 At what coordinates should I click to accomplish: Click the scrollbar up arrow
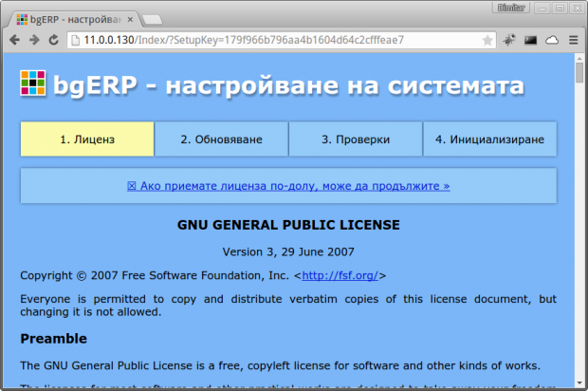[579, 58]
